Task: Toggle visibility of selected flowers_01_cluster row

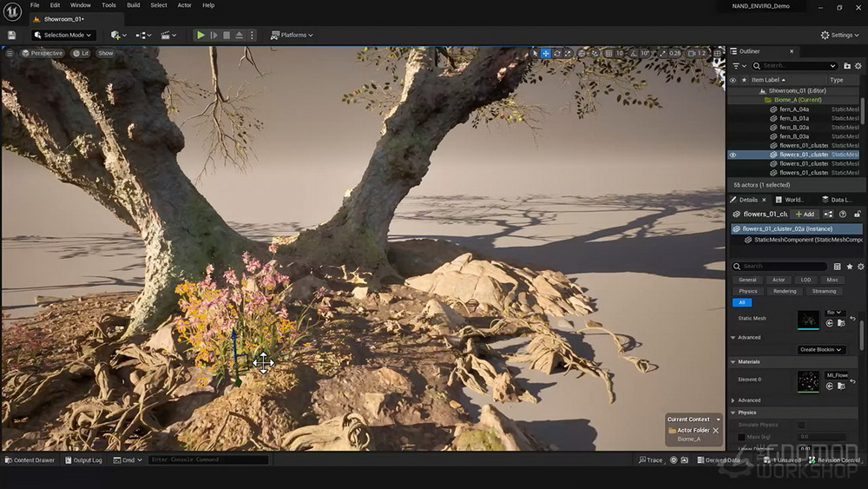Action: pos(733,155)
